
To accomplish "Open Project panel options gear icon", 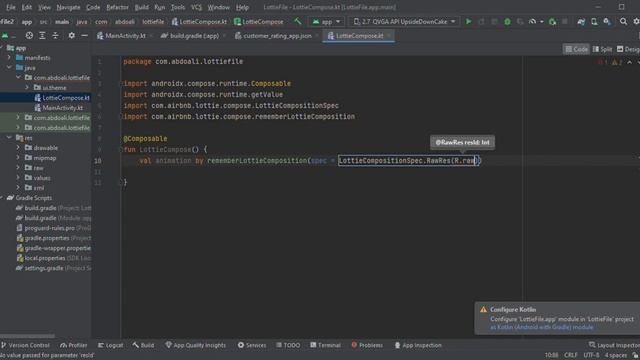I will pyautogui.click(x=71, y=36).
